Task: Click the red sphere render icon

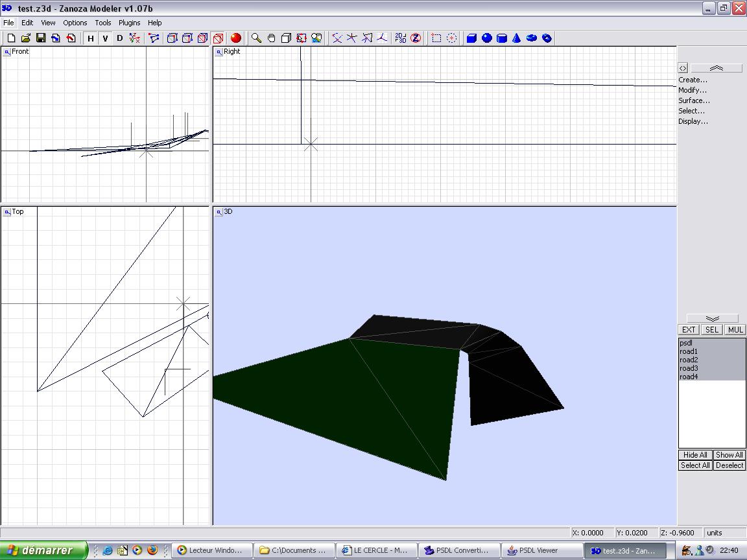Action: pos(236,38)
